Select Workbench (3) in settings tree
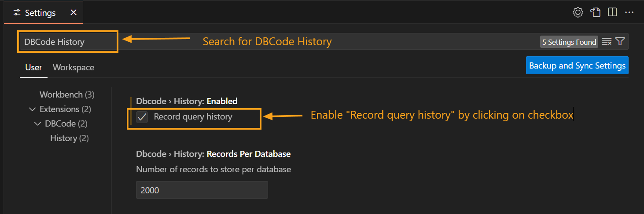644x214 pixels. point(67,94)
